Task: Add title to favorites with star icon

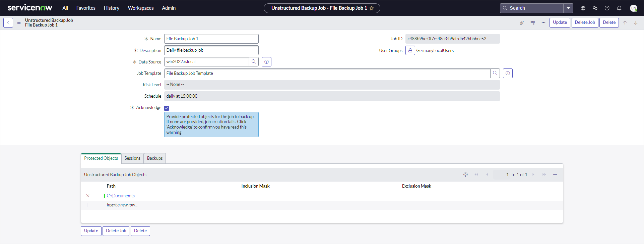Action: [x=372, y=8]
